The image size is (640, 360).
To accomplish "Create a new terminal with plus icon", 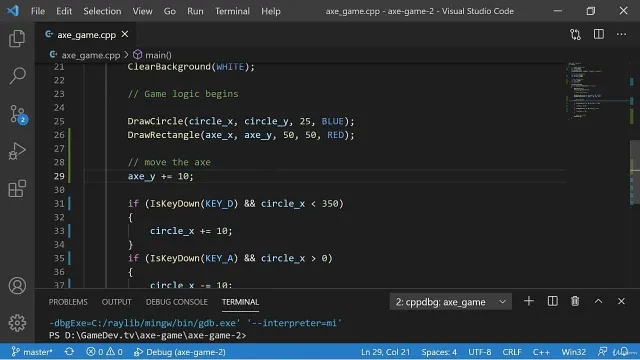I will click(x=529, y=301).
